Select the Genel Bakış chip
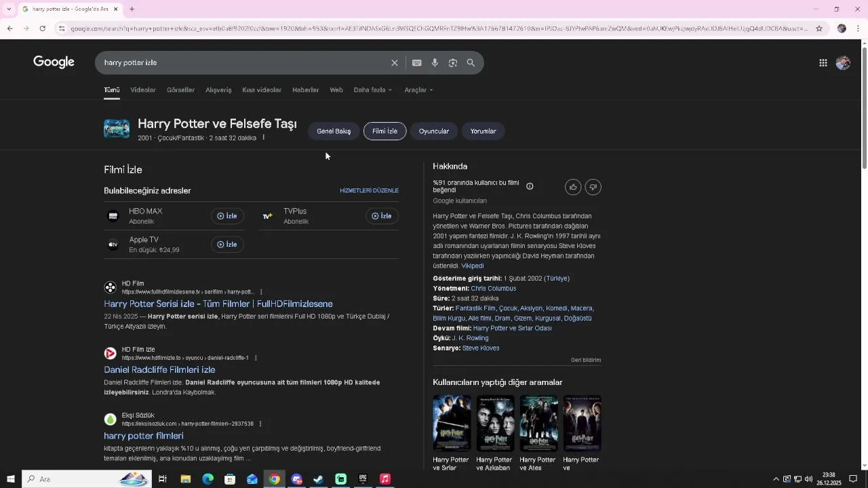868x488 pixels. (x=334, y=131)
